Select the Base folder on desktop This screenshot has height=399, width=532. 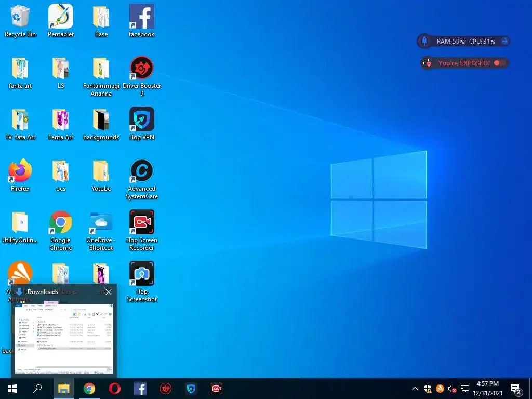click(x=101, y=20)
